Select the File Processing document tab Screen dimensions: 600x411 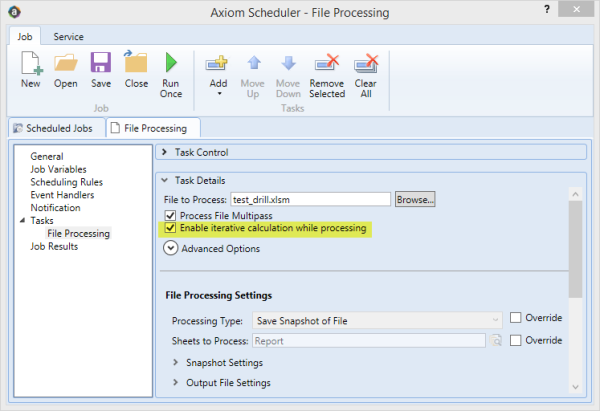point(153,128)
